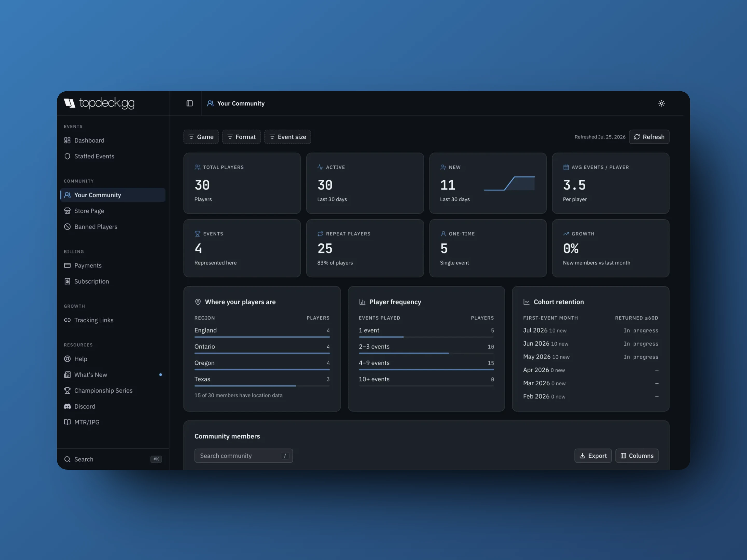Open Payments in sidebar
747x560 pixels.
point(113,265)
